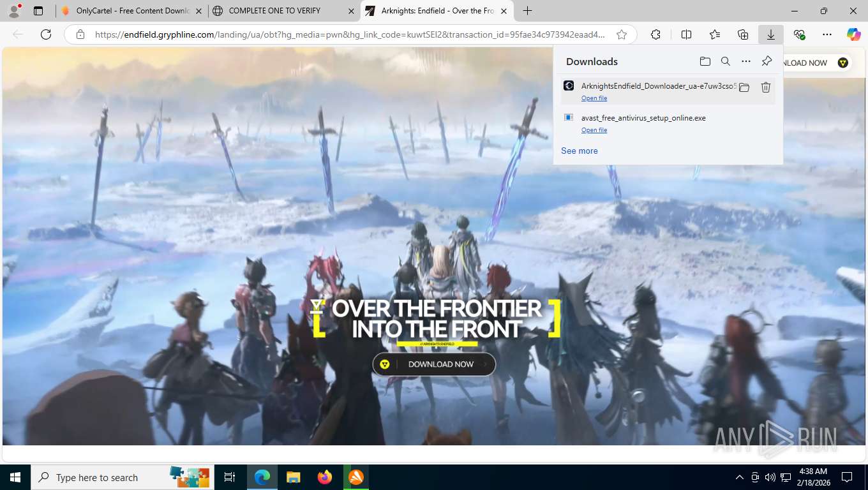Open the Favorites list

click(x=715, y=34)
